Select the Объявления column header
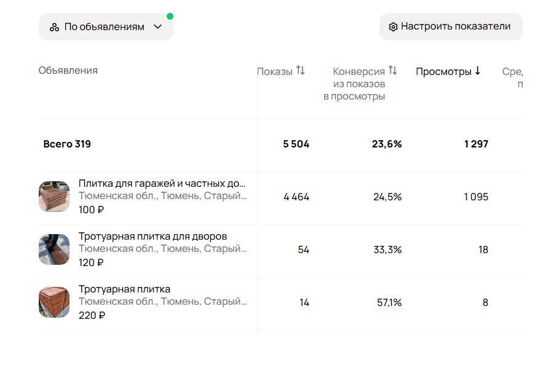This screenshot has width=540, height=392. pos(68,70)
